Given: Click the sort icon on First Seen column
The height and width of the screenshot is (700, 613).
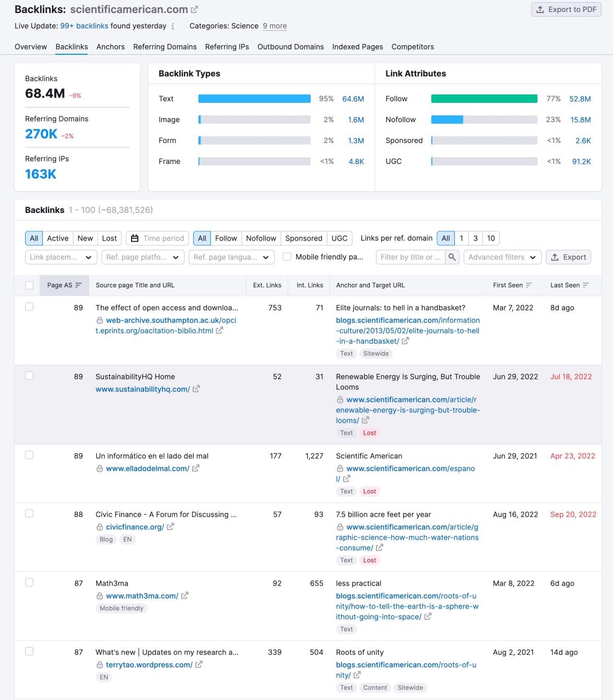Looking at the screenshot, I should pos(529,285).
